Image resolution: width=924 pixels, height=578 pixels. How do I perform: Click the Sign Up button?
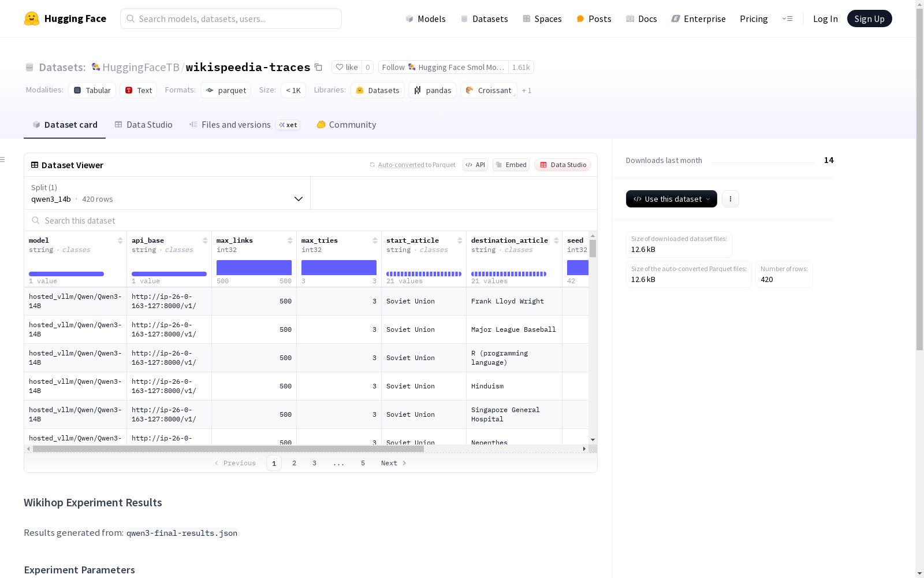point(869,18)
